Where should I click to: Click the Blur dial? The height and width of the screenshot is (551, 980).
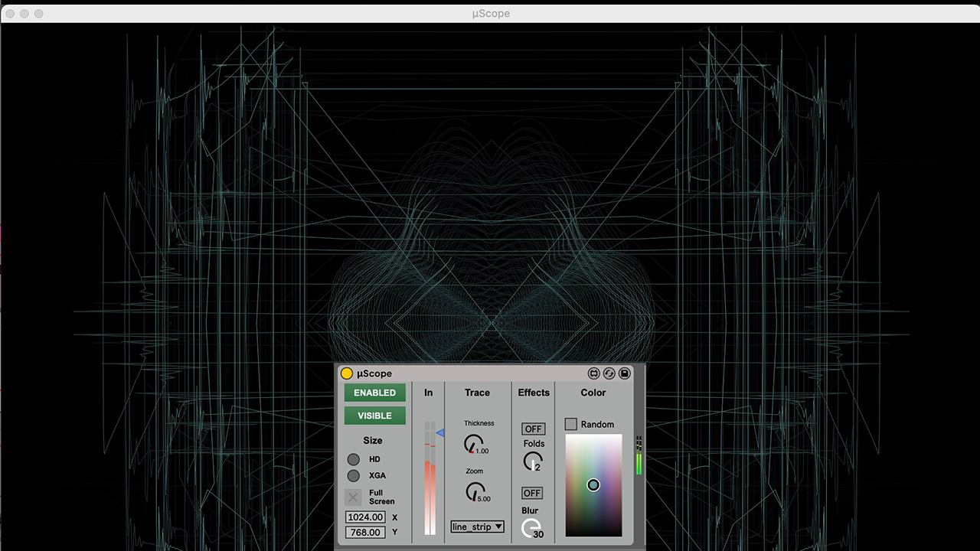point(531,527)
